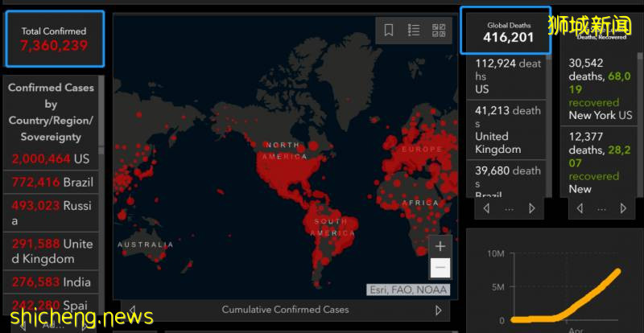The width and height of the screenshot is (644, 333).
Task: Go to previous map view left arrow
Action: (132, 310)
